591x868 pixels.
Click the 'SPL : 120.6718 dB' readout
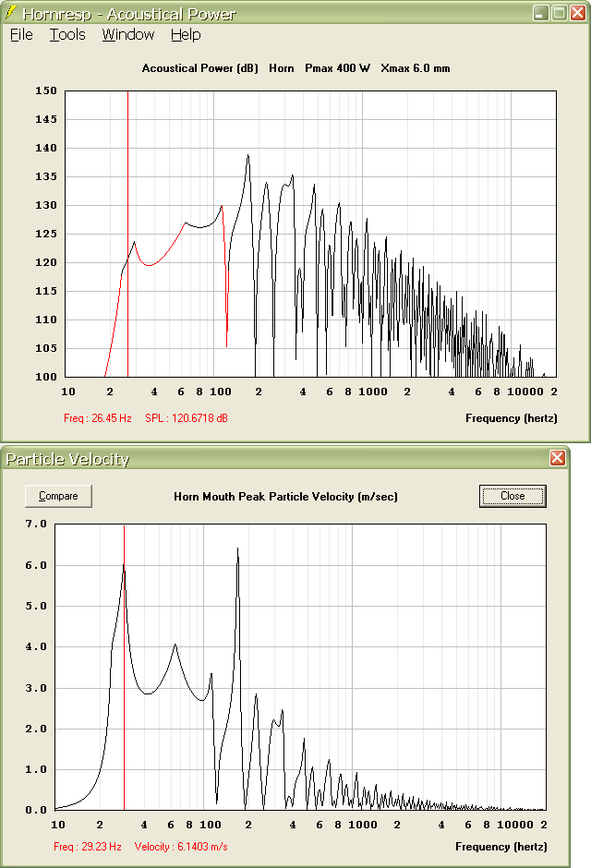click(x=187, y=418)
